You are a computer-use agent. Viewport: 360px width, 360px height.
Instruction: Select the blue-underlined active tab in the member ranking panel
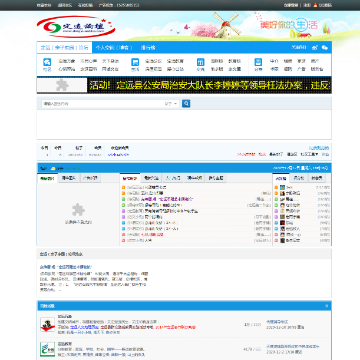click(x=281, y=178)
